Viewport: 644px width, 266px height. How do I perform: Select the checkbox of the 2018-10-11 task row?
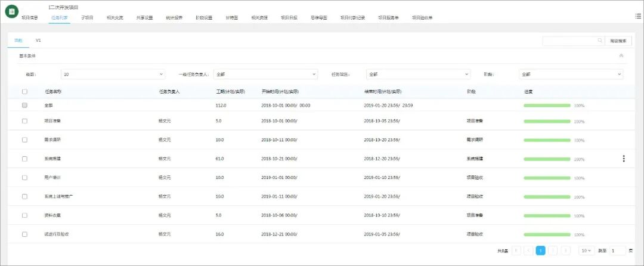(x=24, y=140)
